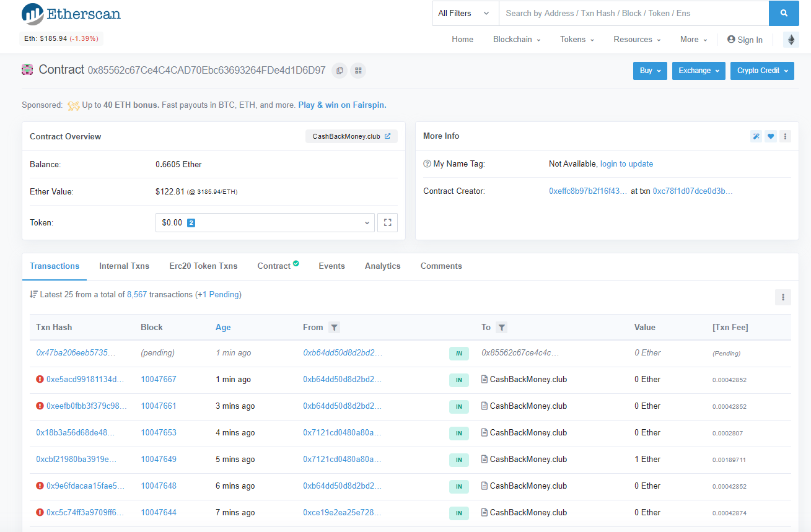Open the verified Contract tab
811x532 pixels.
click(278, 266)
